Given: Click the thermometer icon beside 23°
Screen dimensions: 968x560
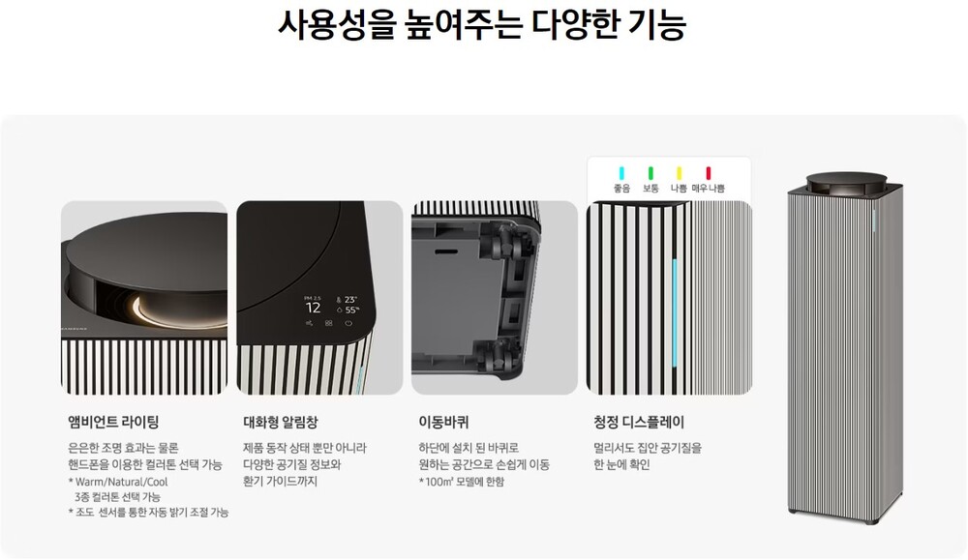Looking at the screenshot, I should click(339, 301).
